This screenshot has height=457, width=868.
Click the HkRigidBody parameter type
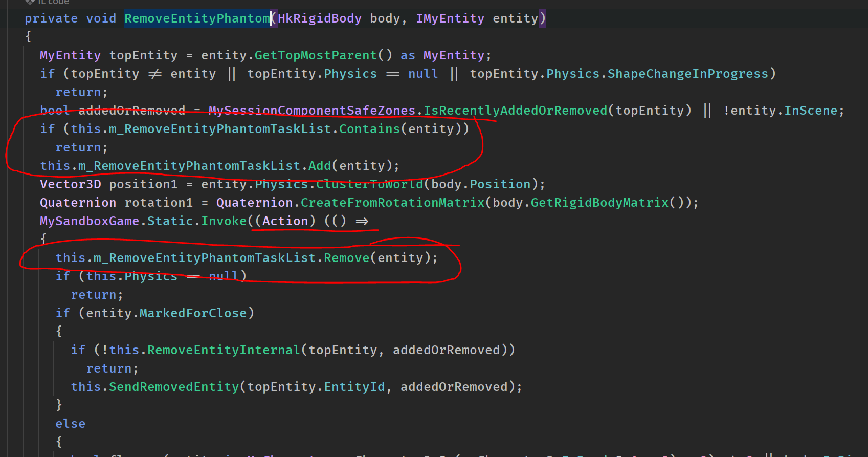[x=319, y=18]
